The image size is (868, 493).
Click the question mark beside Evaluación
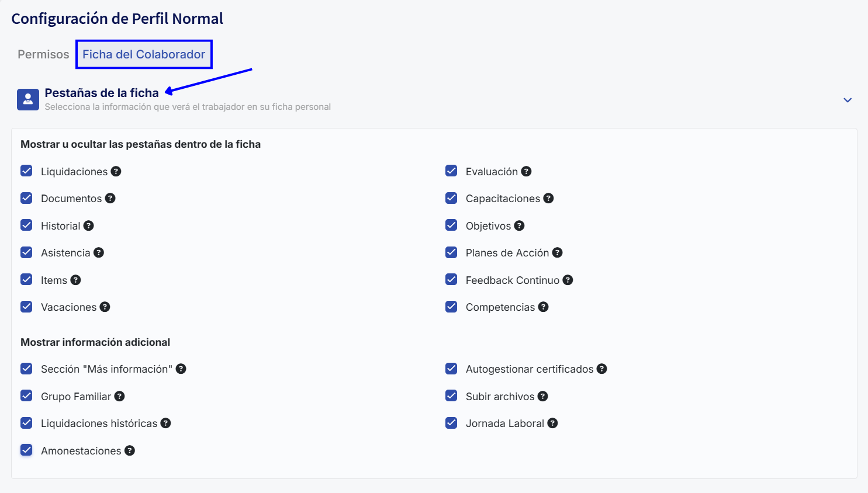(x=527, y=171)
